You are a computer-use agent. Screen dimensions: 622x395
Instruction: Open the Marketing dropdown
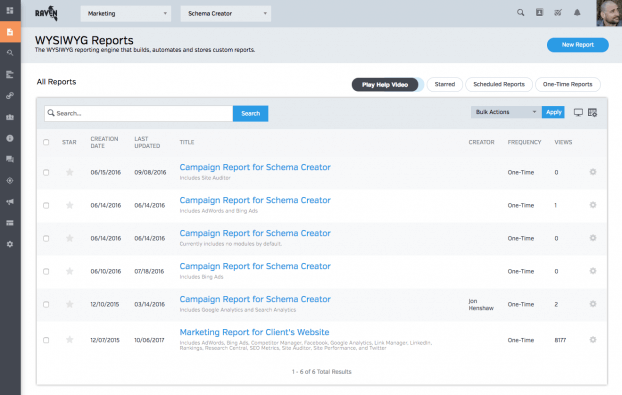tap(126, 13)
